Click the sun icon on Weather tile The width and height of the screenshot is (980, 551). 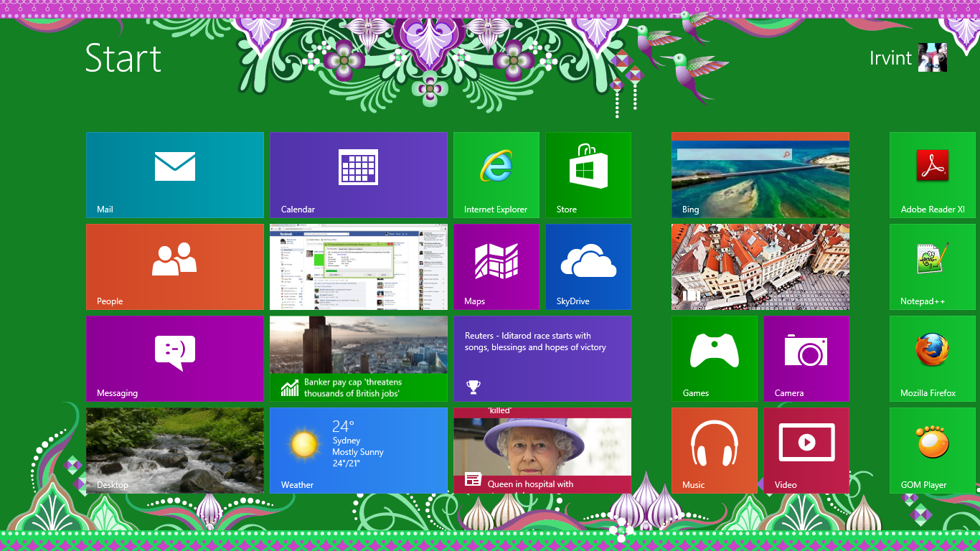coord(305,445)
